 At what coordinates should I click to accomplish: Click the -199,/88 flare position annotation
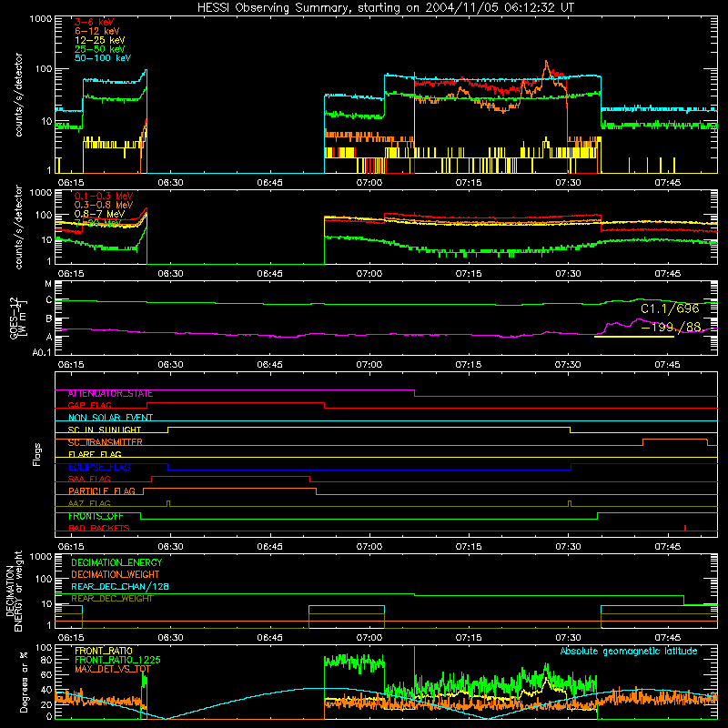672,328
